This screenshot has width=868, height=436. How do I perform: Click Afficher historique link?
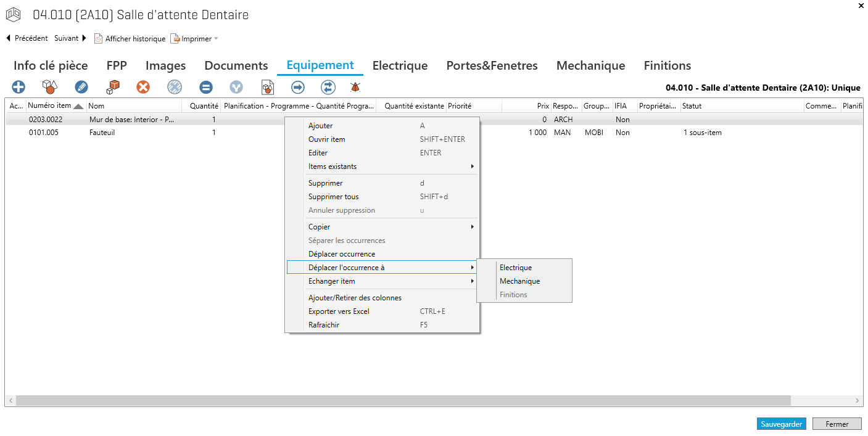coord(135,39)
